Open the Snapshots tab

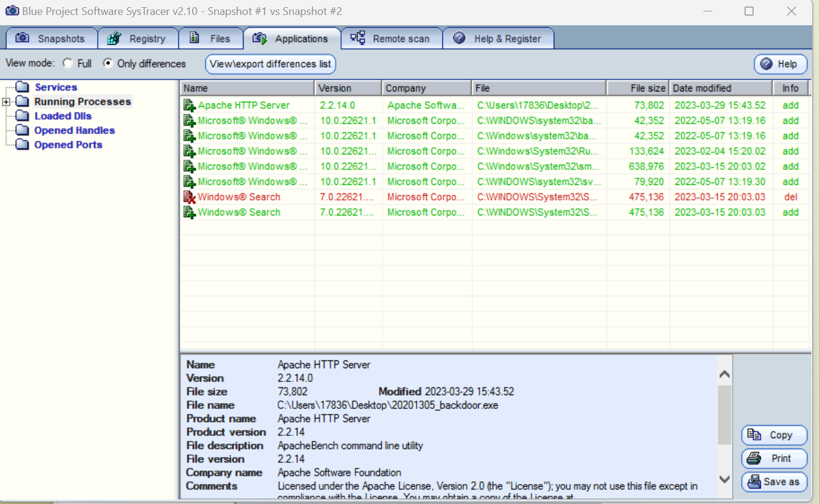pos(51,38)
